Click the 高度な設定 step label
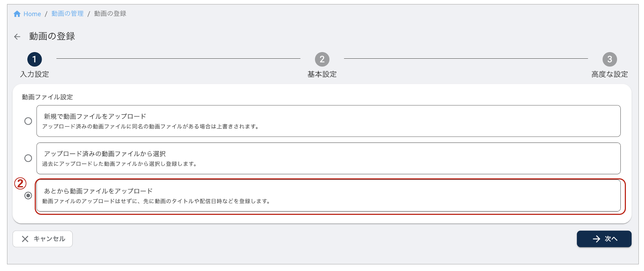Viewport: 644px width, 271px height. 610,74
